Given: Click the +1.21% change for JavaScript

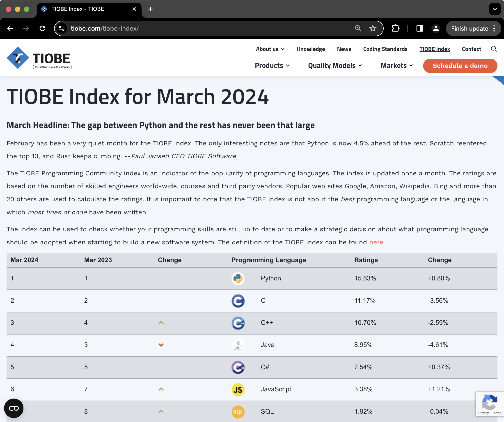Looking at the screenshot, I should (439, 389).
